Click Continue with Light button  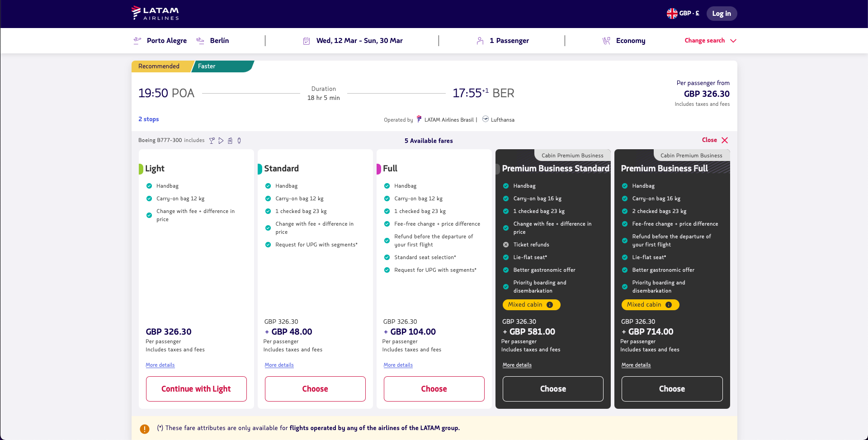(x=196, y=389)
